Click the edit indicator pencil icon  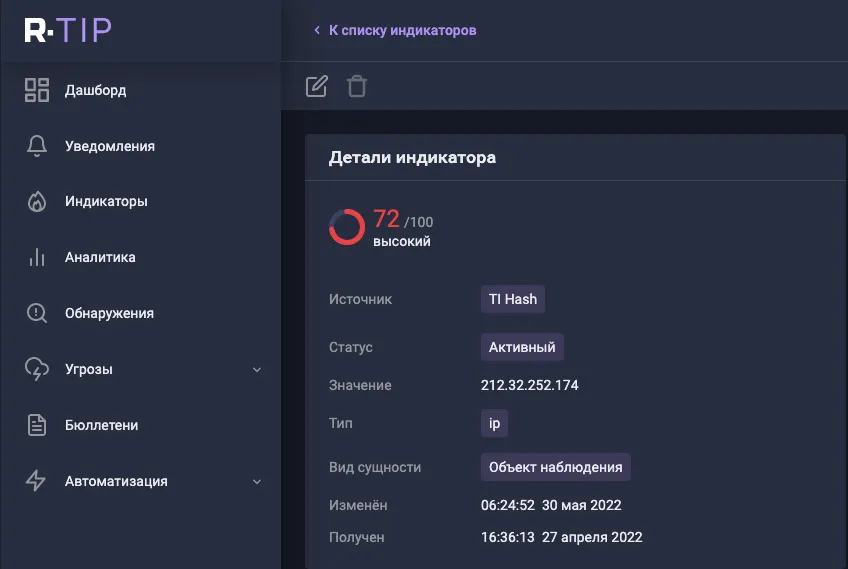[x=316, y=87]
